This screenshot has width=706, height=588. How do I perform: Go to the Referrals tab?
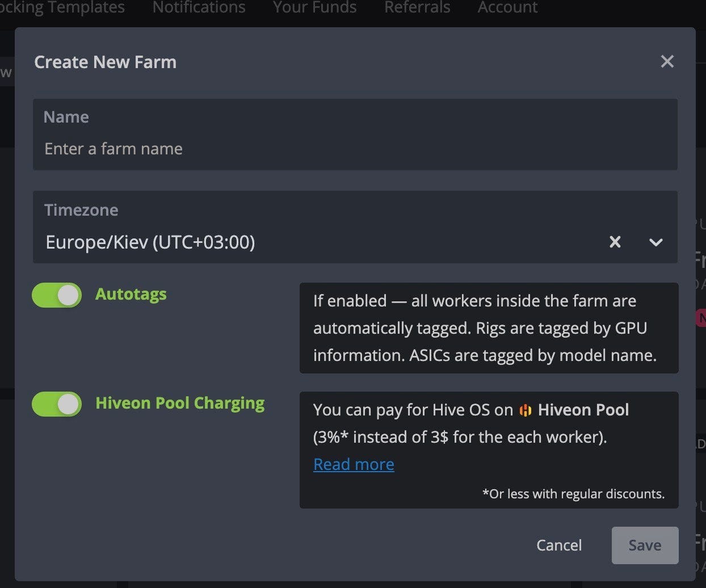click(417, 7)
